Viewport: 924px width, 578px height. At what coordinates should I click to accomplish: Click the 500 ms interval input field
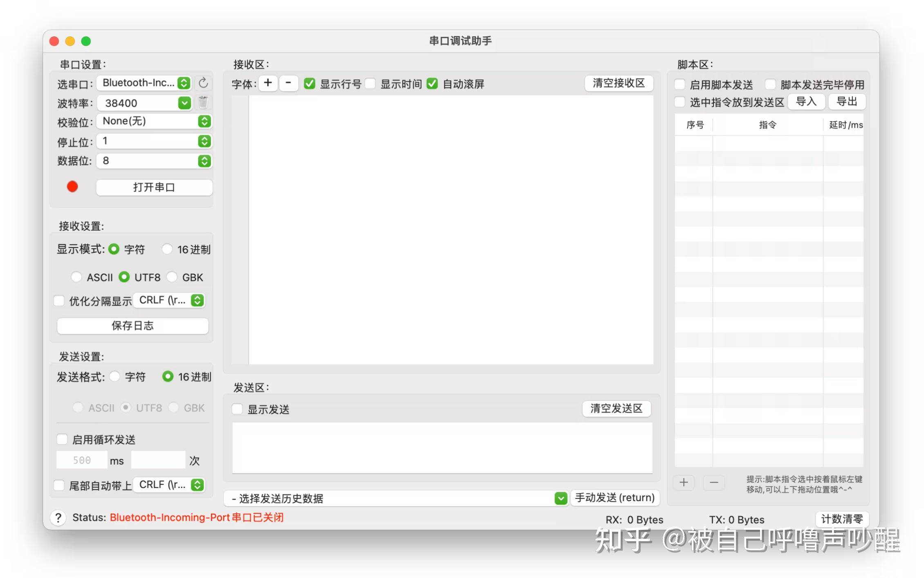[x=82, y=460]
